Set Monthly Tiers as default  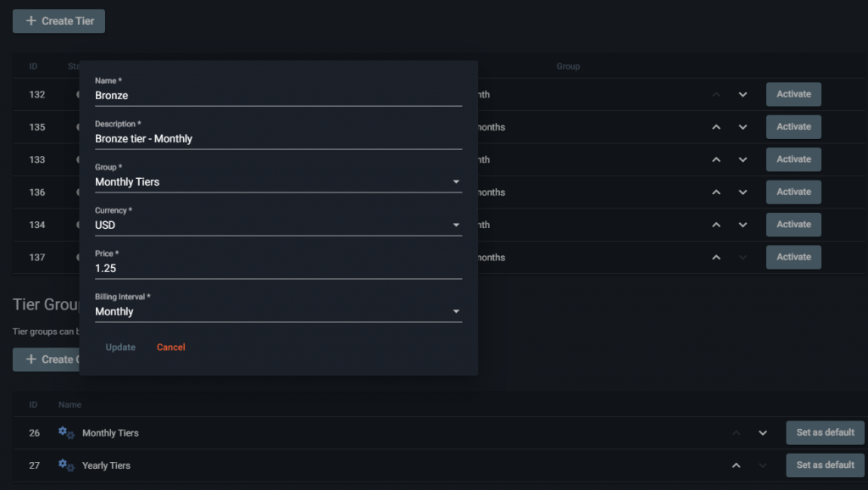pos(825,432)
